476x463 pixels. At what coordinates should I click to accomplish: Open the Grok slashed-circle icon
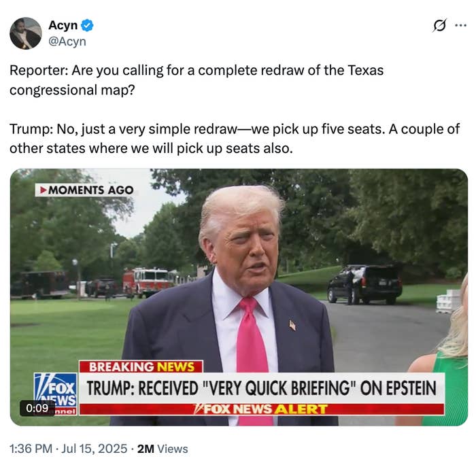click(440, 26)
